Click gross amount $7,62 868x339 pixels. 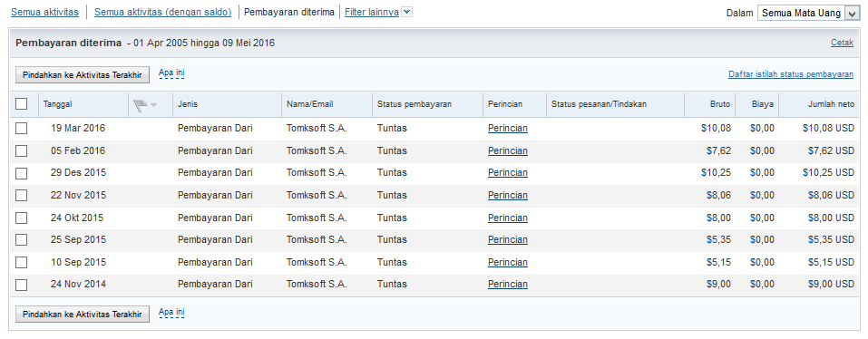pyautogui.click(x=718, y=151)
